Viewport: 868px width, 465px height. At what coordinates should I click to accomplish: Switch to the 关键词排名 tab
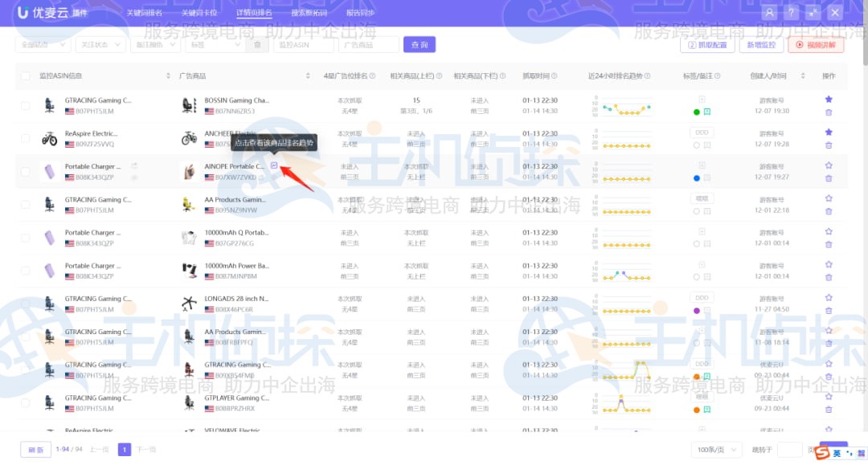click(x=146, y=13)
